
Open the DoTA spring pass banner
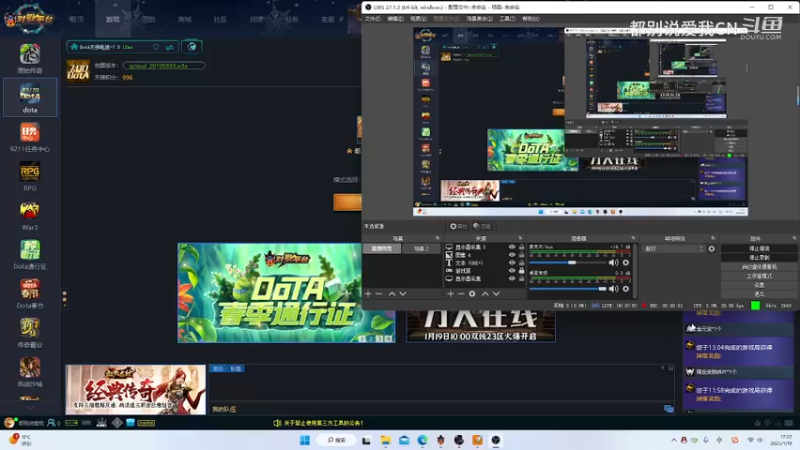pos(286,293)
